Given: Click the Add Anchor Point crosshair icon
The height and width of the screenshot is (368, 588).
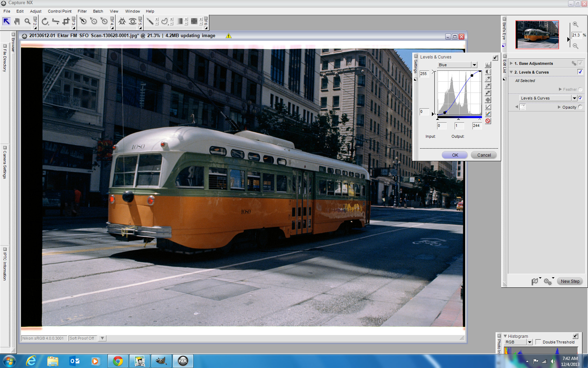Looking at the screenshot, I should [488, 100].
